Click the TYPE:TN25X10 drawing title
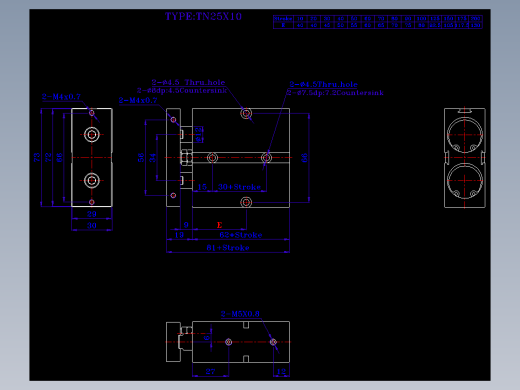The image size is (520, 390). 203,16
